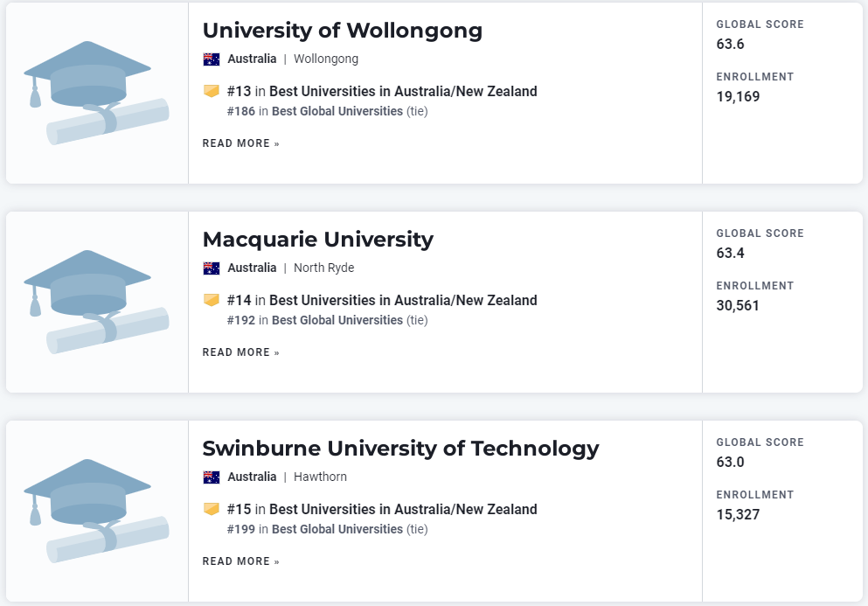Click the University of Wollongong graduation cap image
868x606 pixels.
[x=96, y=93]
